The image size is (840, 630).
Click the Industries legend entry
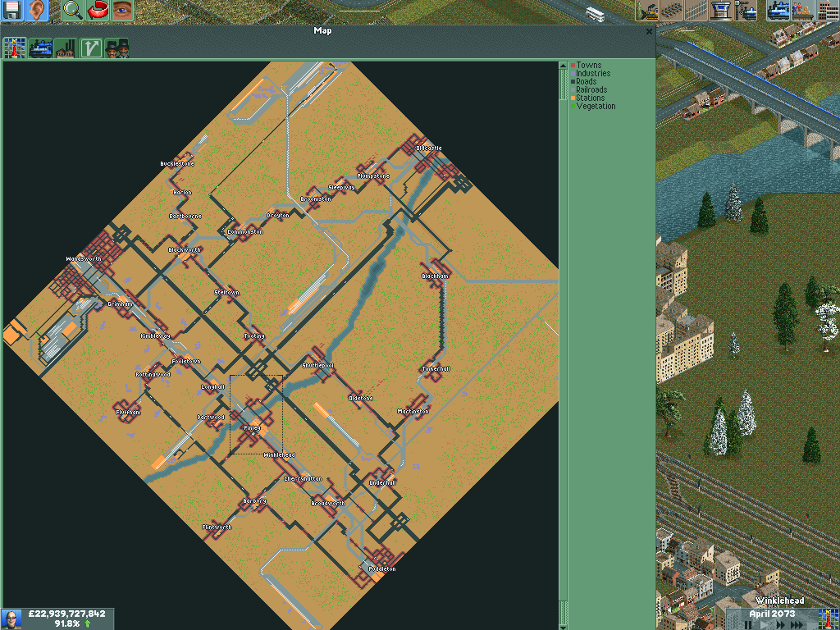(591, 73)
